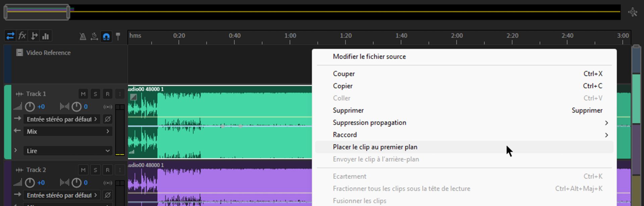644x206 pixels.
Task: Click the Track 2 pan knob
Action: click(76, 183)
